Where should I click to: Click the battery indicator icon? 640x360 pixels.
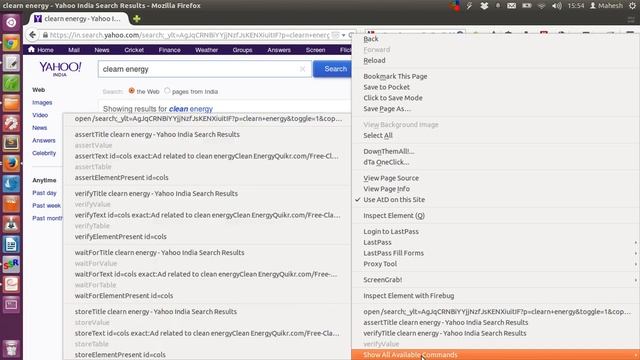pos(527,6)
